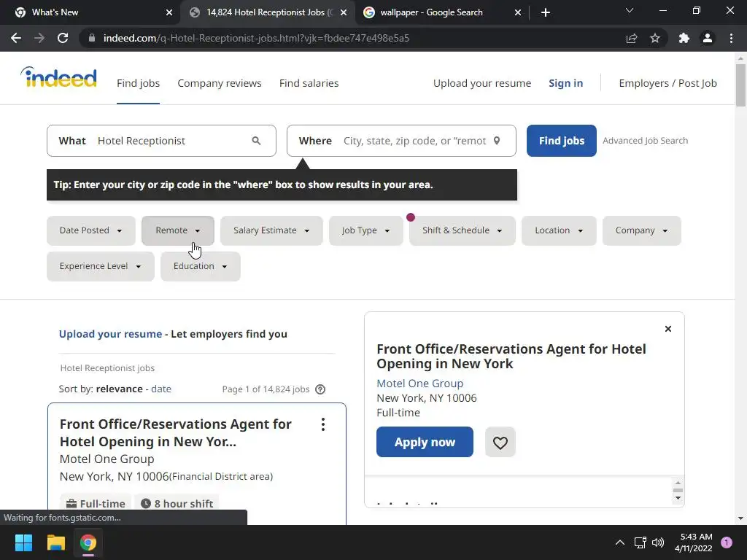Image resolution: width=747 pixels, height=560 pixels.
Task: Show hidden system tray icons
Action: click(620, 542)
